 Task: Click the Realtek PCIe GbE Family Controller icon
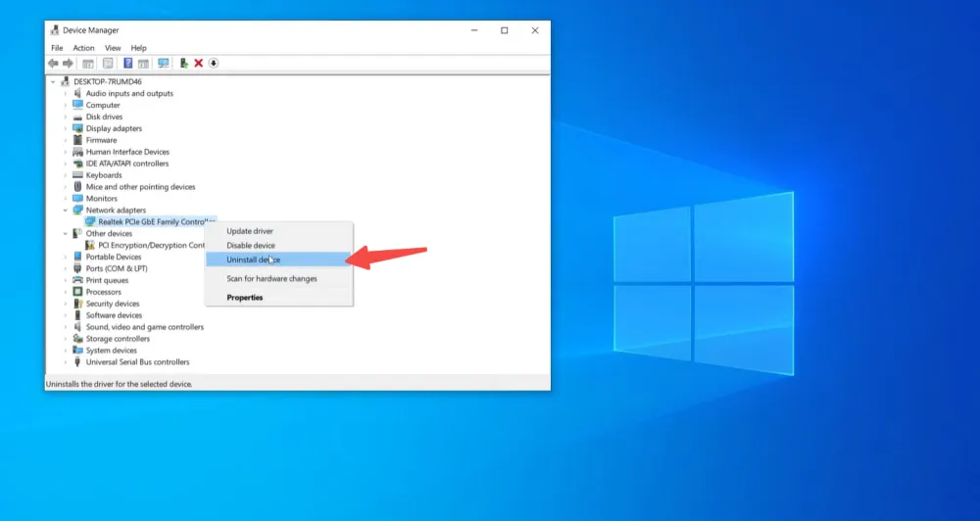(x=90, y=221)
